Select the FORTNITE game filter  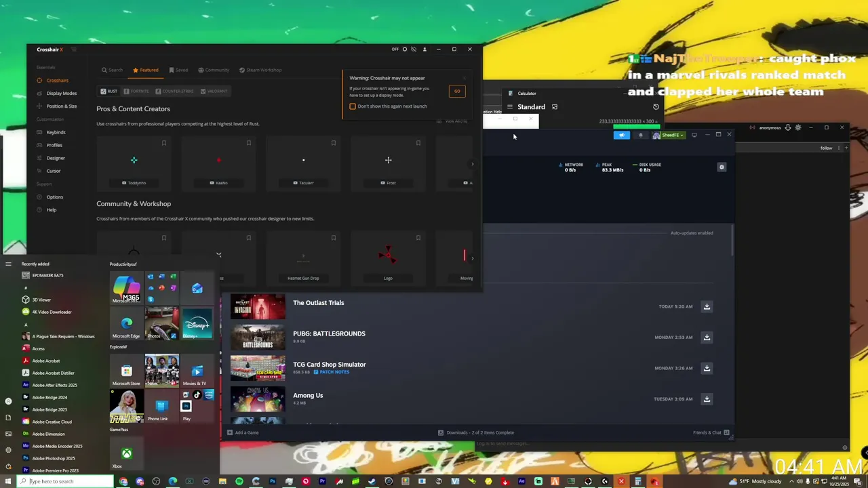click(x=136, y=91)
